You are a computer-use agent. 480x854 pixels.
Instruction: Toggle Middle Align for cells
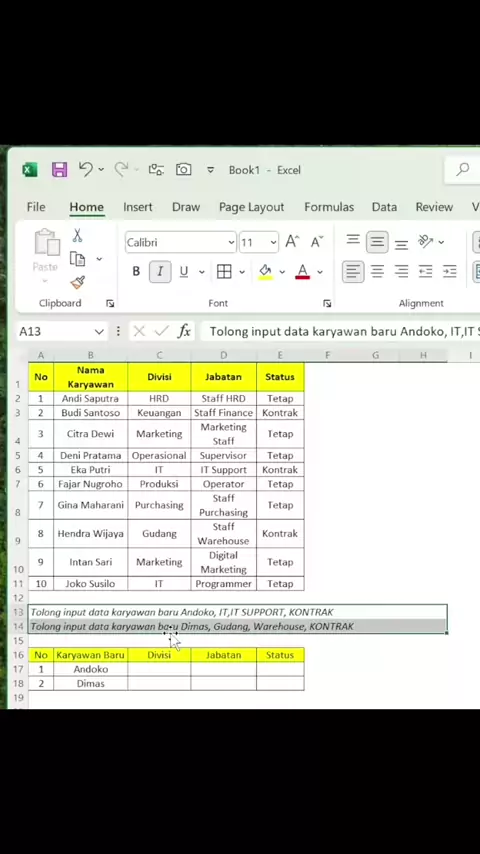(377, 242)
